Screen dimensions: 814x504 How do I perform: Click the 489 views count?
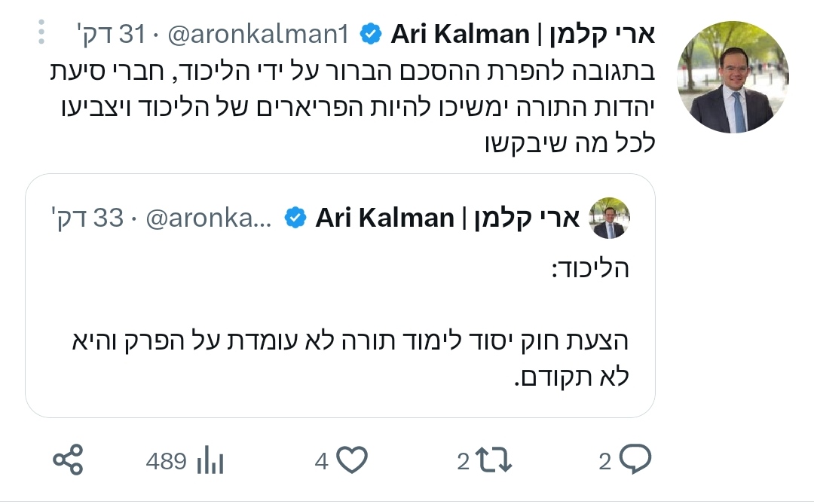tap(167, 460)
